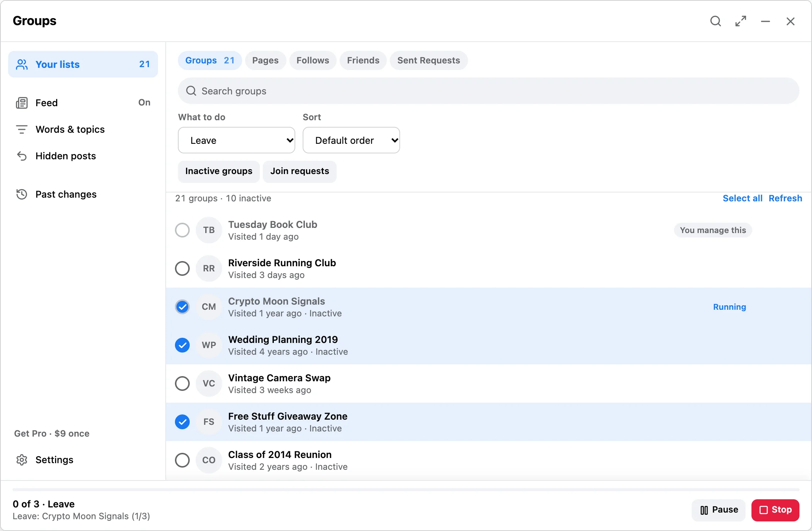This screenshot has height=531, width=812.
Task: Open the Sort Default order dropdown
Action: 351,140
